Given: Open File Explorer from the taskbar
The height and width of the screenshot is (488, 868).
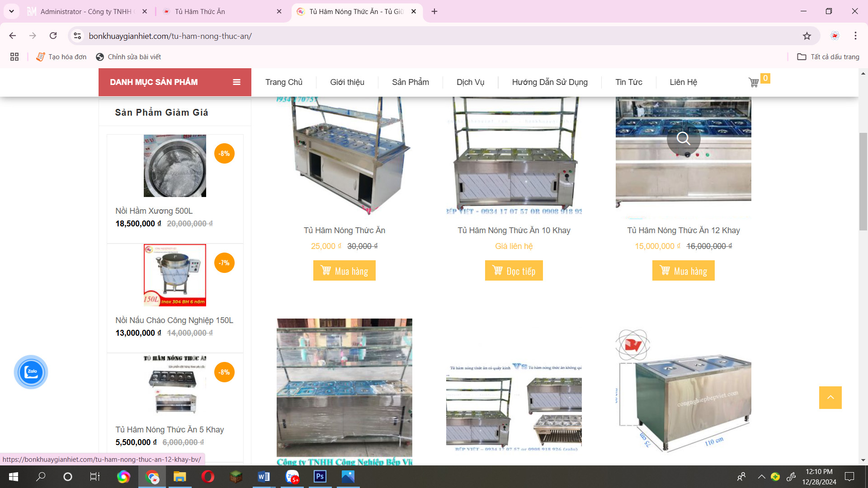Looking at the screenshot, I should point(180,477).
